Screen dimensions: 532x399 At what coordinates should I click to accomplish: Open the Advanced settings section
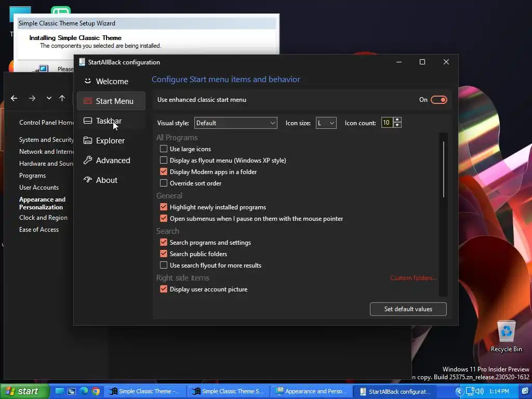coord(111,160)
